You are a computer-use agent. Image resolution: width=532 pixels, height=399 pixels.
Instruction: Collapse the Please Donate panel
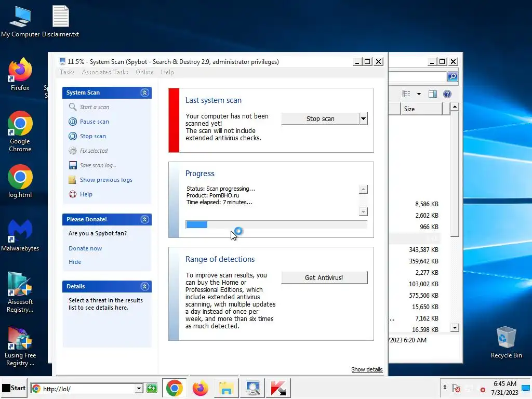coord(144,220)
